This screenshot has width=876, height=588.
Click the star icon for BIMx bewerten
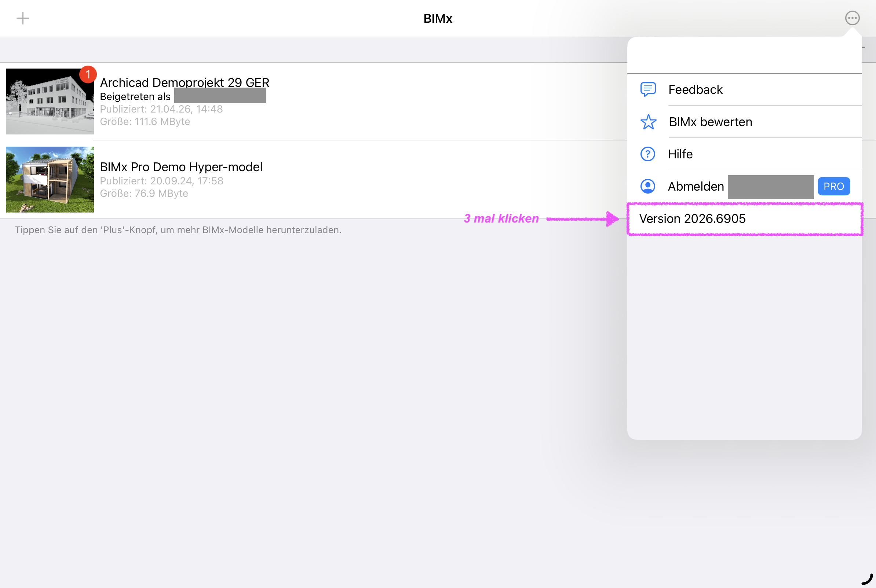[x=648, y=122]
